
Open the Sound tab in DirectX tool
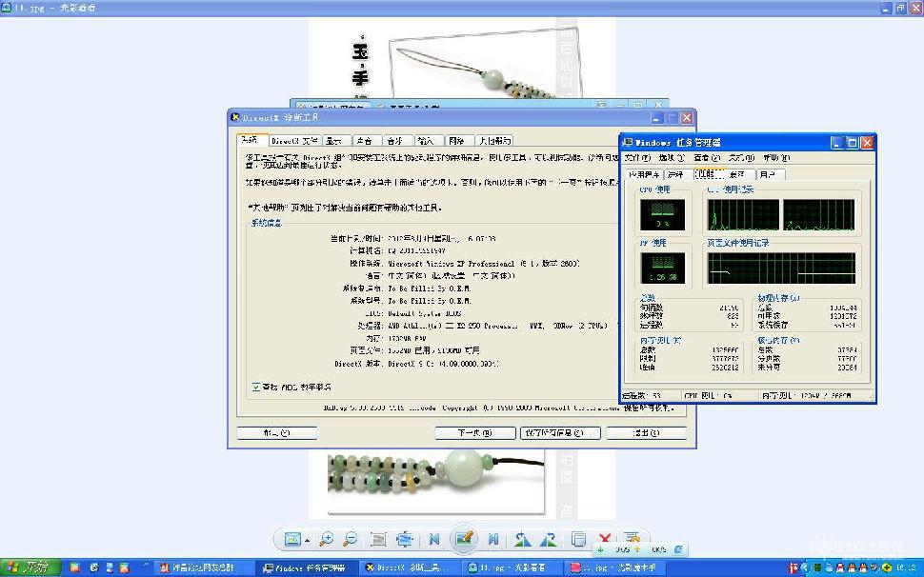(366, 141)
